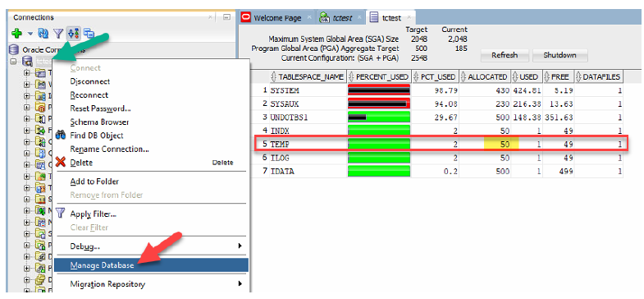The height and width of the screenshot is (299, 644).
Task: Choose Schema Browser menu entry
Action: point(99,122)
